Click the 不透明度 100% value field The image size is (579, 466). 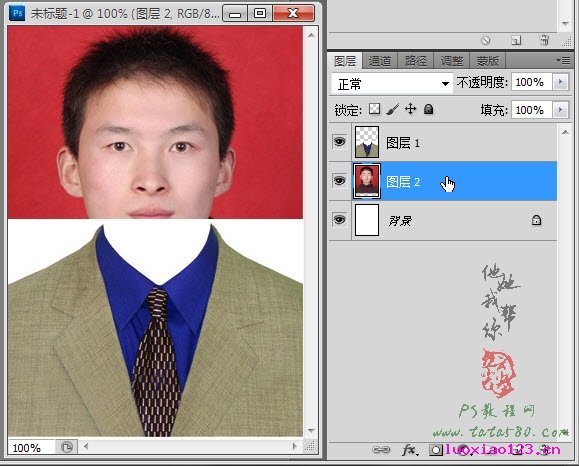tap(531, 82)
